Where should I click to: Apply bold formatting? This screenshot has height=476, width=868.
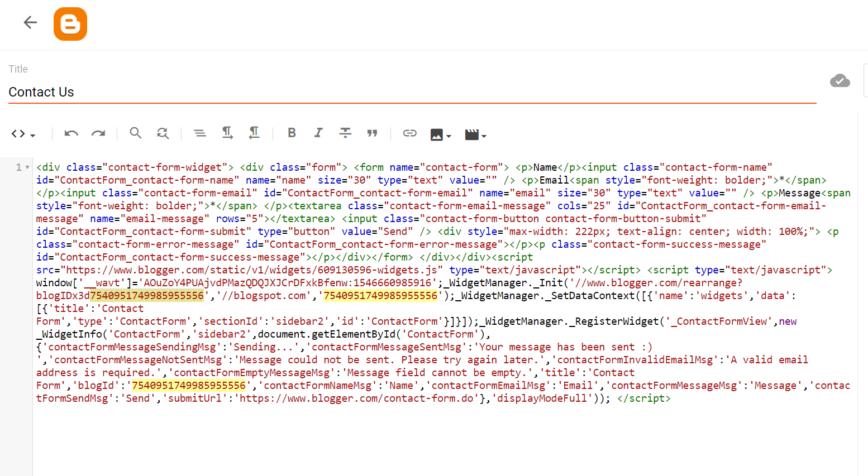tap(292, 133)
